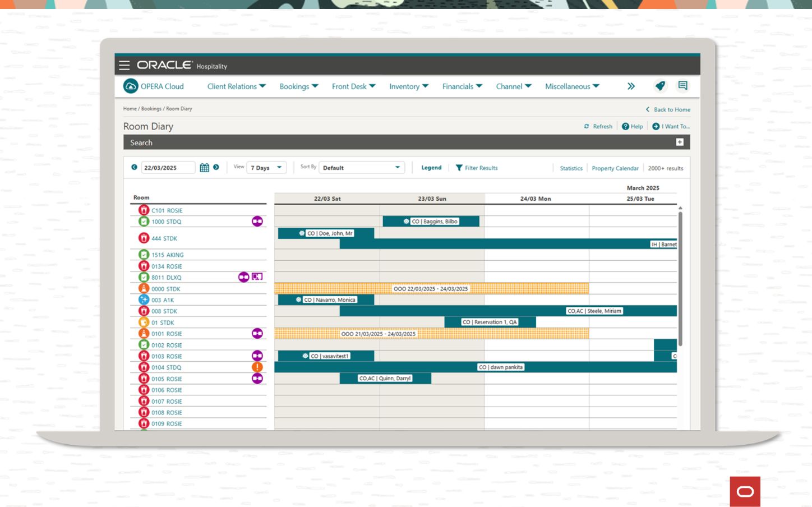Click the diary vertical scrollbar
Image resolution: width=812 pixels, height=507 pixels.
(x=680, y=278)
